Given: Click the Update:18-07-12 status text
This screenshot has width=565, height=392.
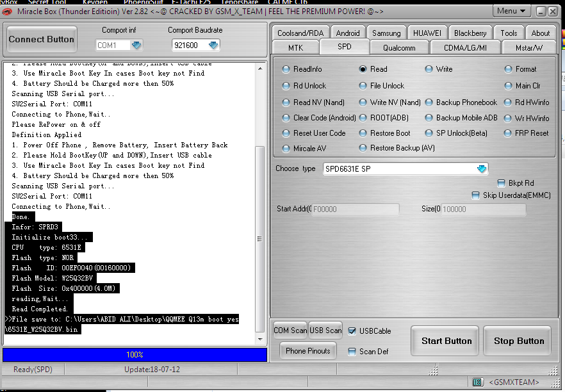Looking at the screenshot, I should click(x=152, y=370).
